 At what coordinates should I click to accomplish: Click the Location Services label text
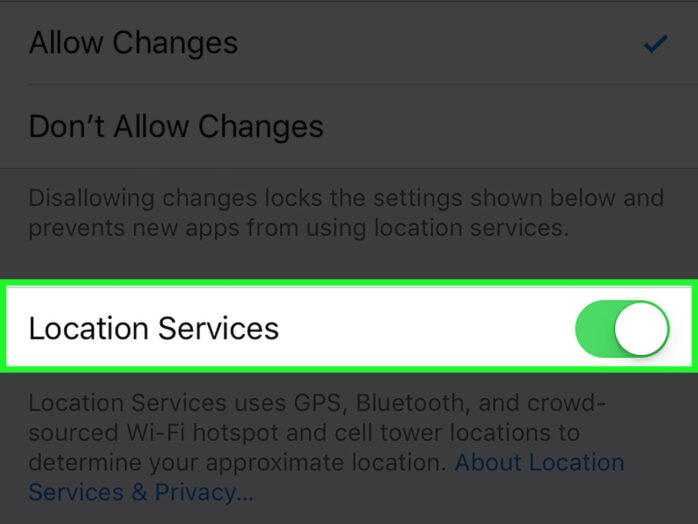pos(154,329)
